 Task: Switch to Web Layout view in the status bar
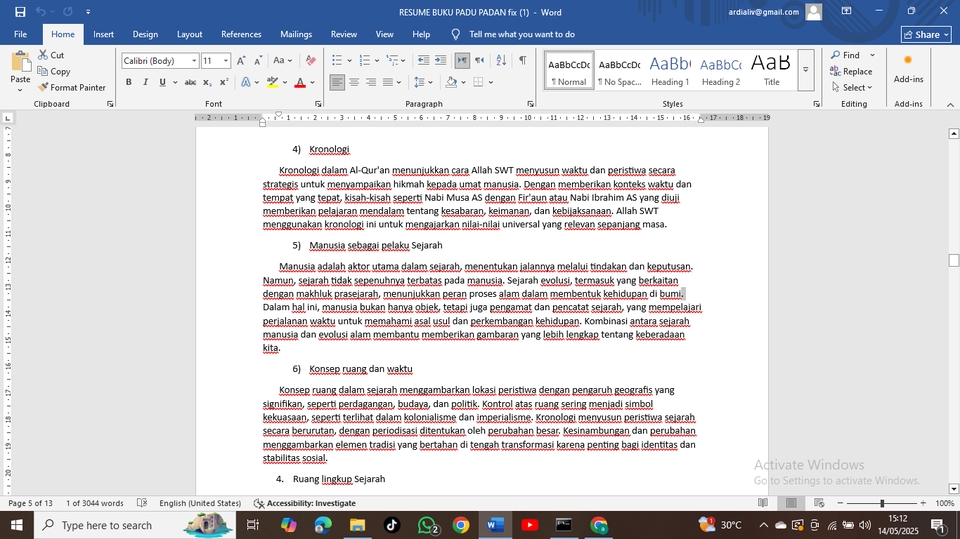click(819, 503)
